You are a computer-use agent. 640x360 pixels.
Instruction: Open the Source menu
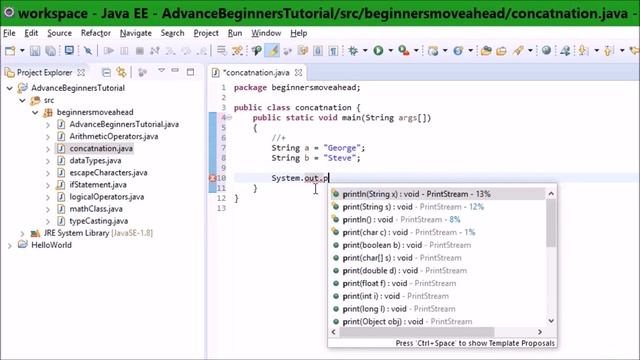pyautogui.click(x=59, y=33)
